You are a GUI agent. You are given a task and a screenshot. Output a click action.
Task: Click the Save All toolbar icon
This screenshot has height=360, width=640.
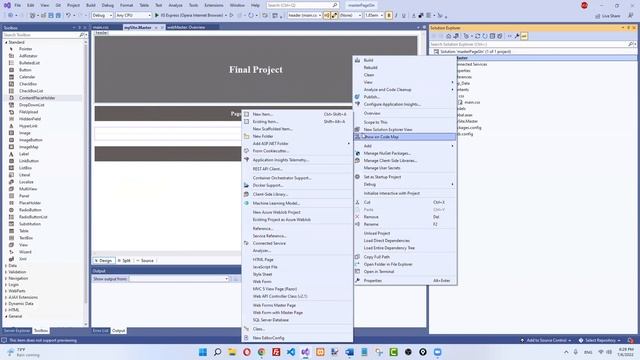click(58, 15)
